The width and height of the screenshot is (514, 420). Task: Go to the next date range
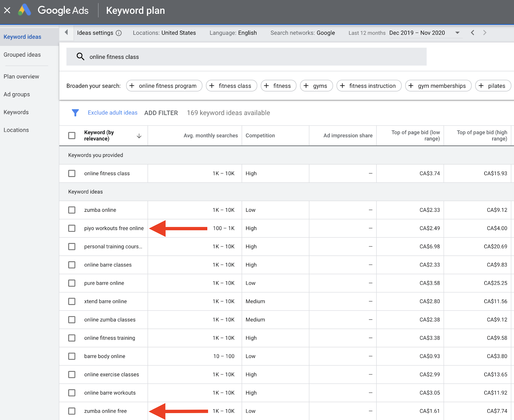click(x=484, y=33)
